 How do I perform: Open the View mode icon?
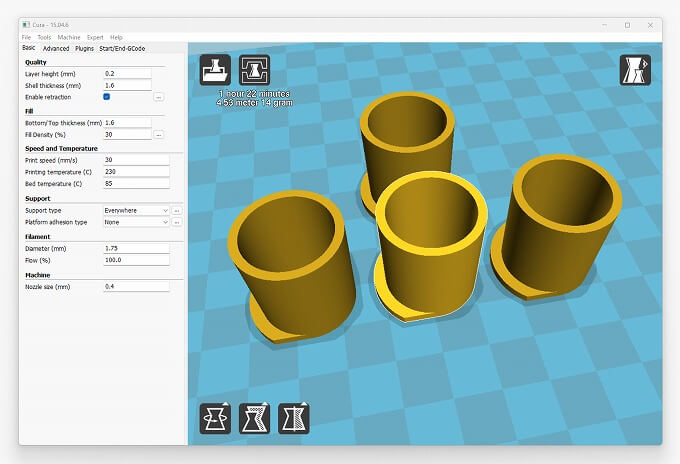click(x=635, y=69)
